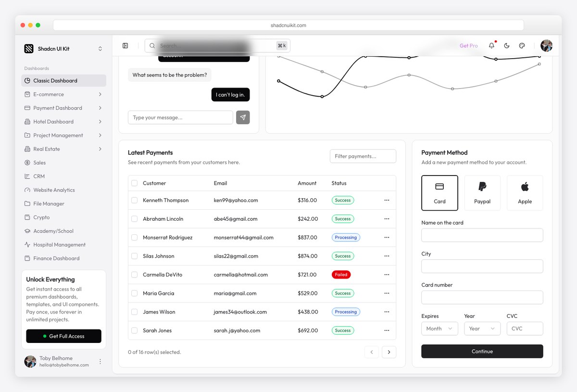Screen dimensions: 577x392
Task: Click the Amount column header
Action: point(307,183)
